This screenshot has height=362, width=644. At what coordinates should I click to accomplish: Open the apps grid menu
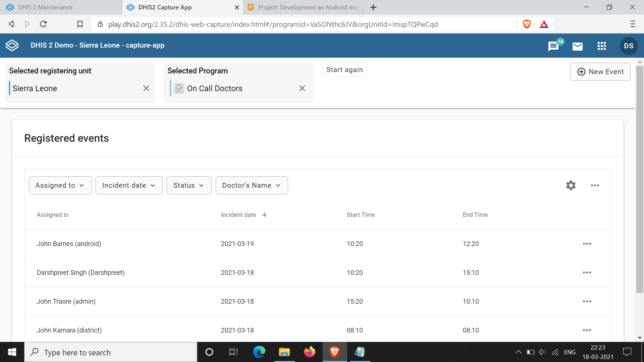(601, 46)
